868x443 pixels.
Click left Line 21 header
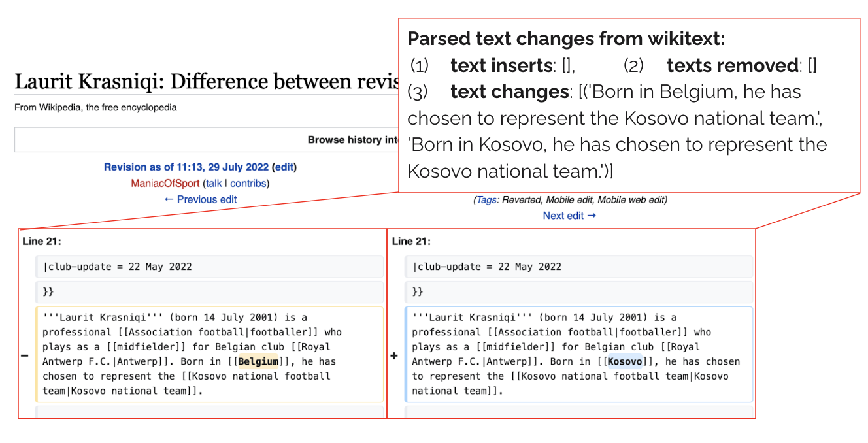coord(42,242)
